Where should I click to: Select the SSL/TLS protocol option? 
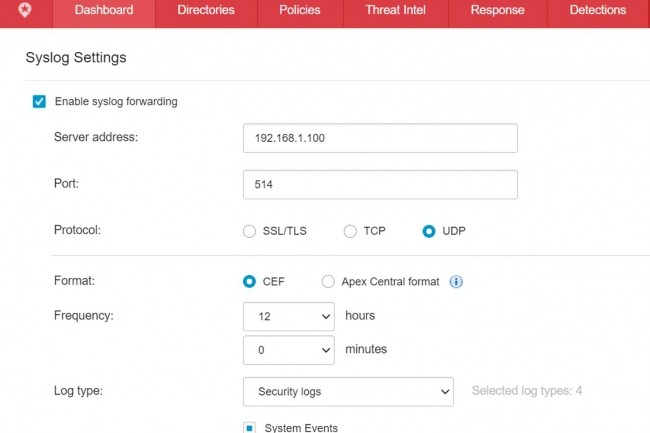[x=250, y=231]
